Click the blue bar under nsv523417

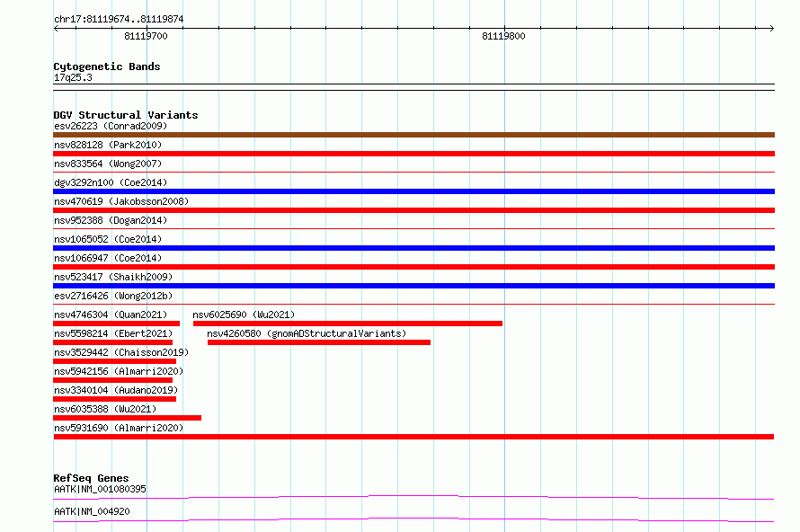(413, 286)
